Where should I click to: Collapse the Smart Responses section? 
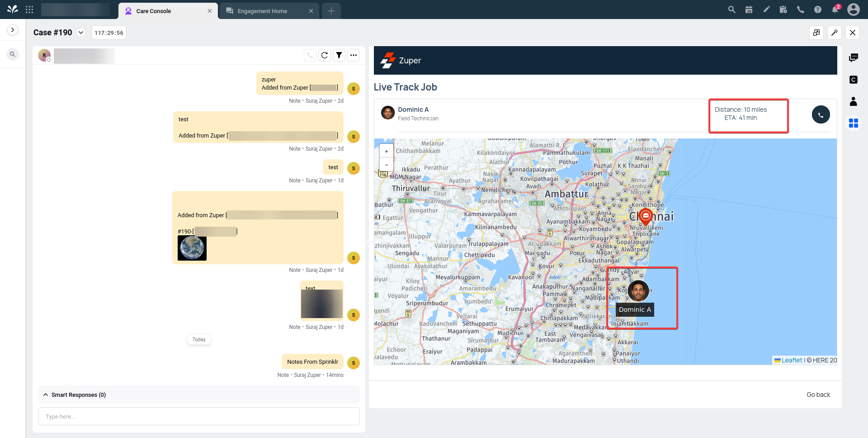[46, 395]
